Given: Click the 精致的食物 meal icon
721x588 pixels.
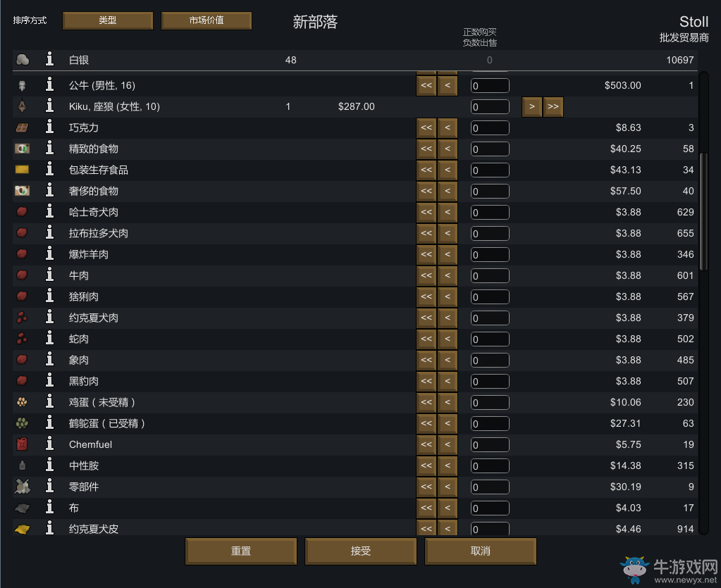Looking at the screenshot, I should (x=22, y=149).
